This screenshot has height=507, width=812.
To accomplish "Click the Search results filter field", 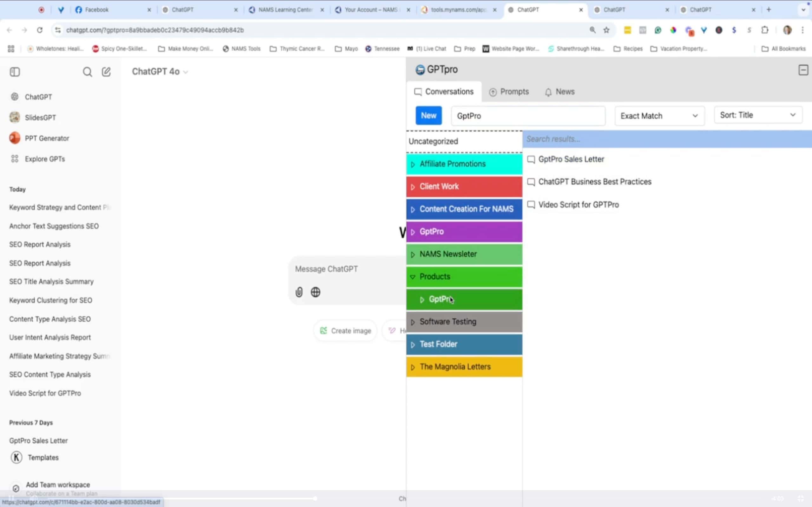I will 666,139.
